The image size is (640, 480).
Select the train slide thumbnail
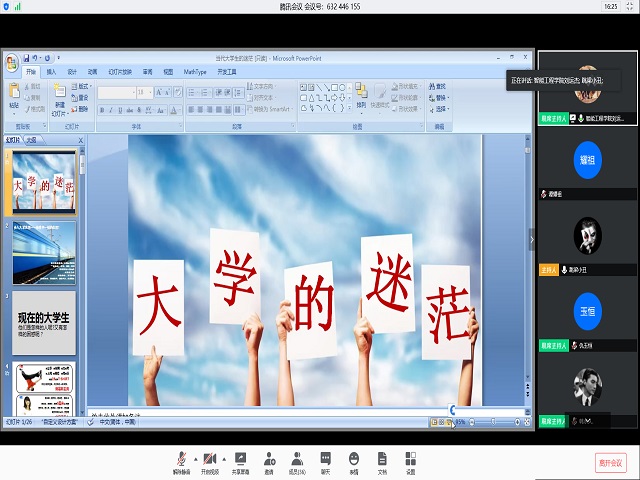(44, 252)
